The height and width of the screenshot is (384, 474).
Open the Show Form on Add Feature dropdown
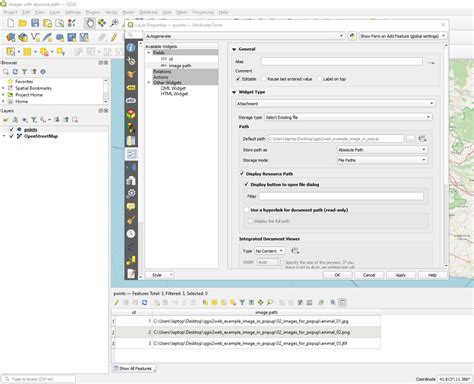click(x=403, y=36)
